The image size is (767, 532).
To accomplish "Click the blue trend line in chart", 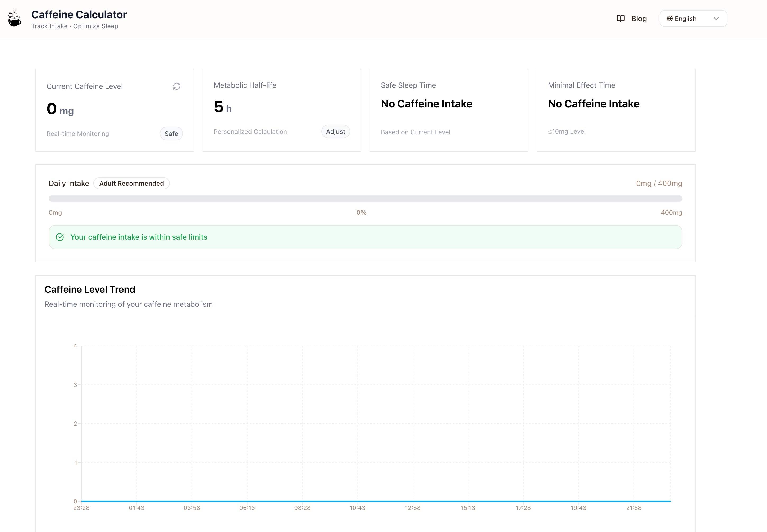I will tap(376, 501).
